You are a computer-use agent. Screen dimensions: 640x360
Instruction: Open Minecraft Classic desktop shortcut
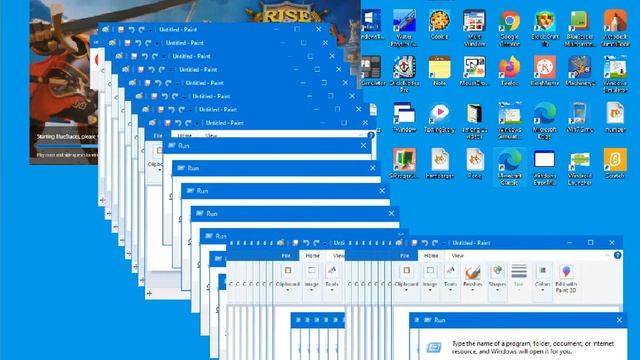coord(509,167)
